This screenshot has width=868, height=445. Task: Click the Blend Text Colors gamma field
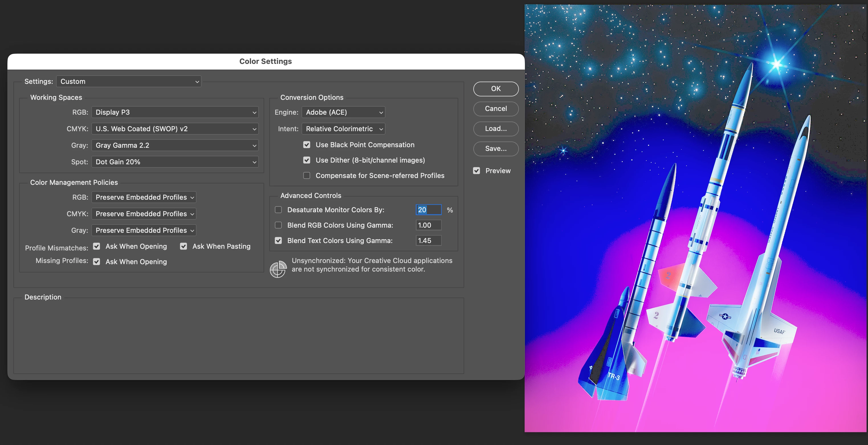429,240
